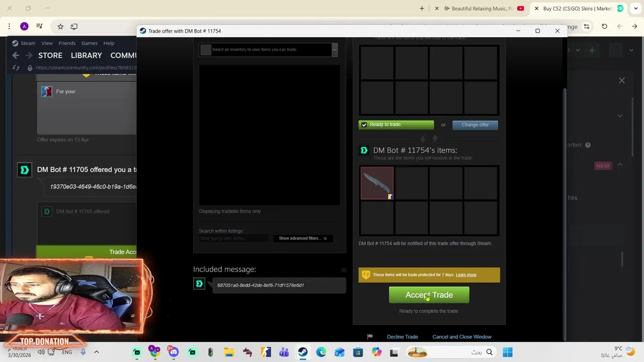Screen dimensions: 644x362
Task: Select the knife item in DM Bot's items
Action: [377, 183]
